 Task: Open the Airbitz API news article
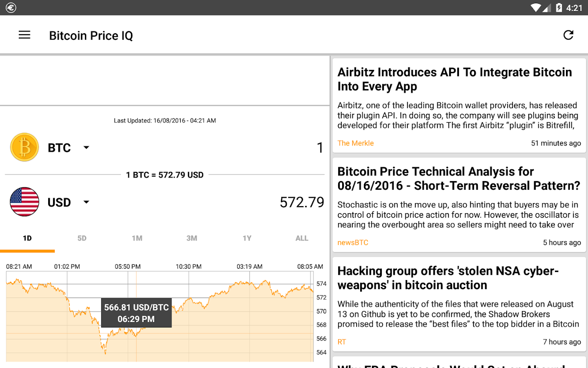pyautogui.click(x=454, y=79)
